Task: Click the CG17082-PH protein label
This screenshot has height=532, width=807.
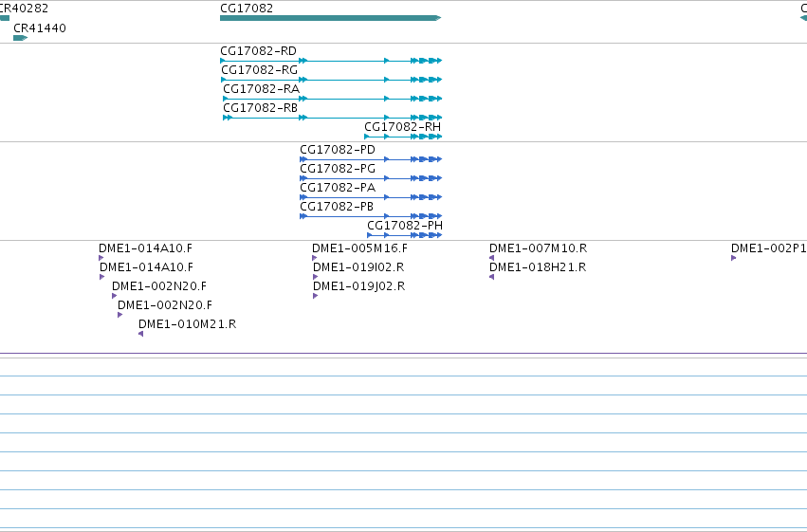Action: (x=405, y=226)
